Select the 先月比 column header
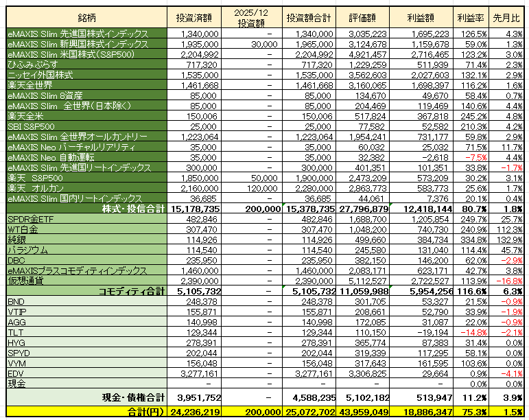This screenshot has width=529, height=420. click(x=508, y=14)
